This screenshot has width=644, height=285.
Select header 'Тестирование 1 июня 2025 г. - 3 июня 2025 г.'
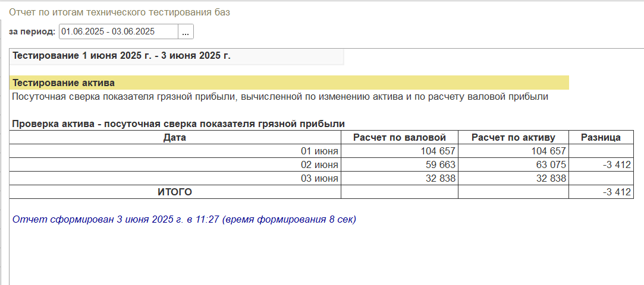tap(121, 56)
